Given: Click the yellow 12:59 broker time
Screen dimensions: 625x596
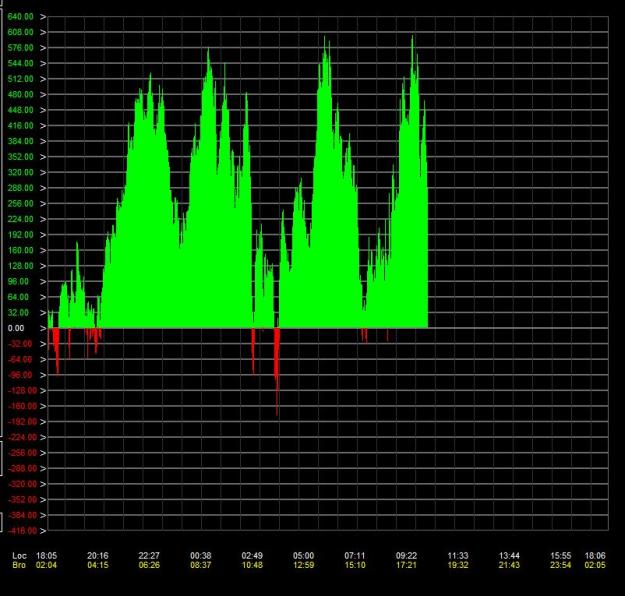Looking at the screenshot, I should point(303,565).
